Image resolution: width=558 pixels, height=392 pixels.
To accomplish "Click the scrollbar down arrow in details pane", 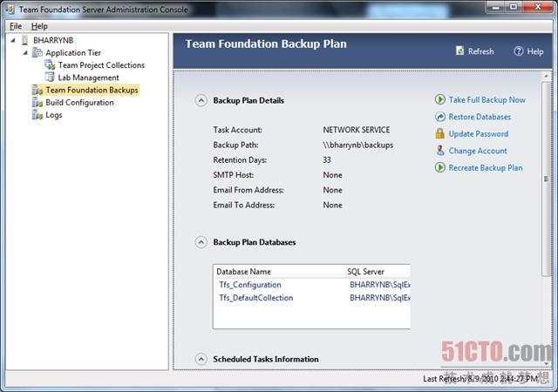I will click(x=547, y=363).
